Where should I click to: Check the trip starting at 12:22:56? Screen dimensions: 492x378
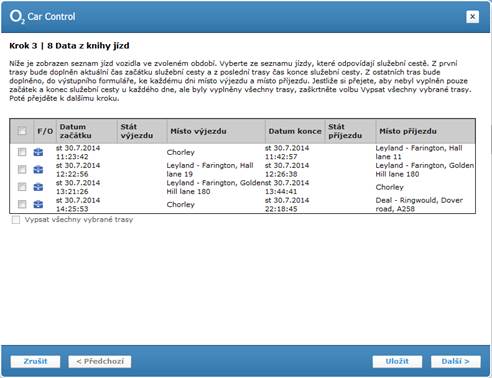click(22, 170)
